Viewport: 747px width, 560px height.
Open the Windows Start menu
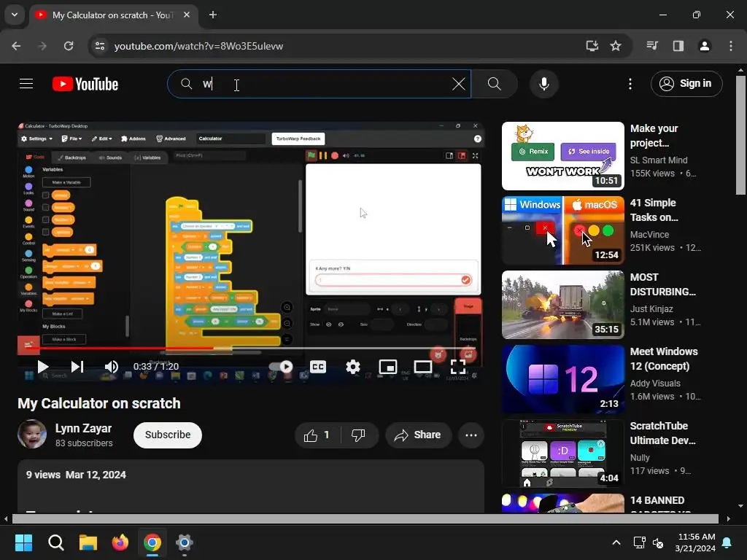23,542
